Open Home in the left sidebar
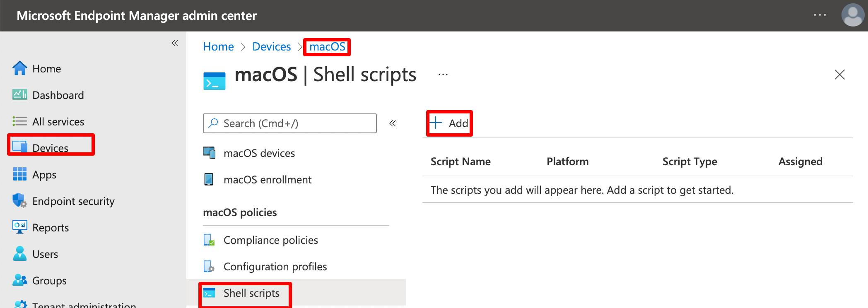The image size is (868, 308). click(46, 69)
